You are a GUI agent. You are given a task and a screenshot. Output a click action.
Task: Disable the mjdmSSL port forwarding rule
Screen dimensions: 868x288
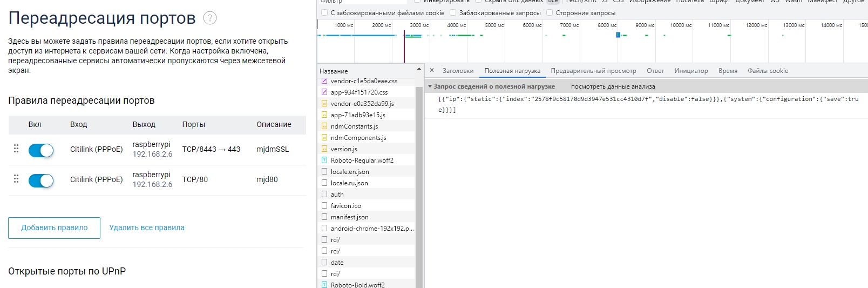[41, 150]
